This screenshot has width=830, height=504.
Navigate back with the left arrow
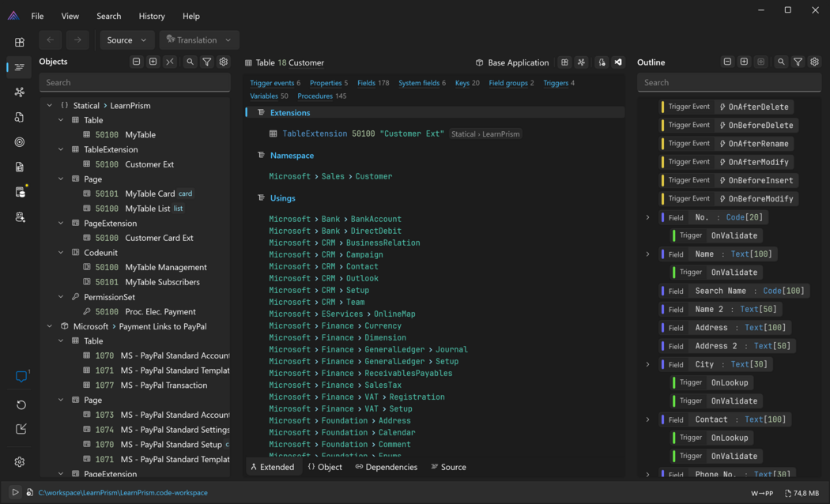point(51,39)
